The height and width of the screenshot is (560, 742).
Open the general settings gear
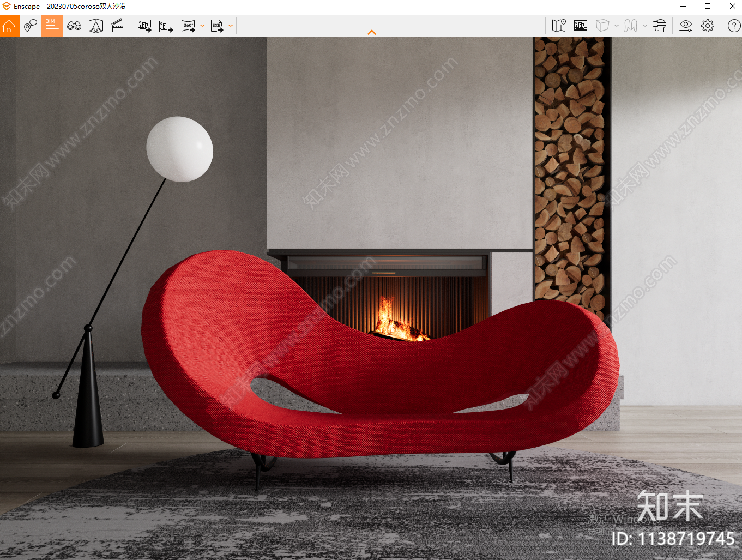(708, 26)
